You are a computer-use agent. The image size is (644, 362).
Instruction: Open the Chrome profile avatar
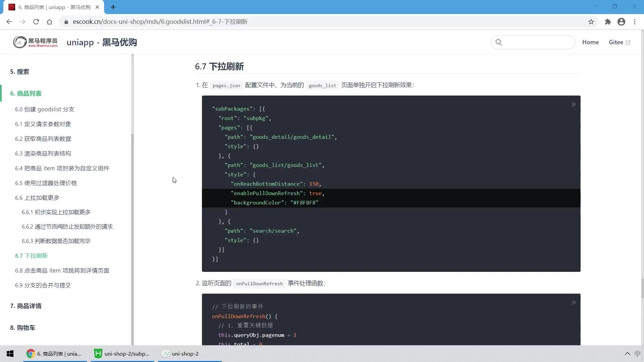click(x=621, y=22)
